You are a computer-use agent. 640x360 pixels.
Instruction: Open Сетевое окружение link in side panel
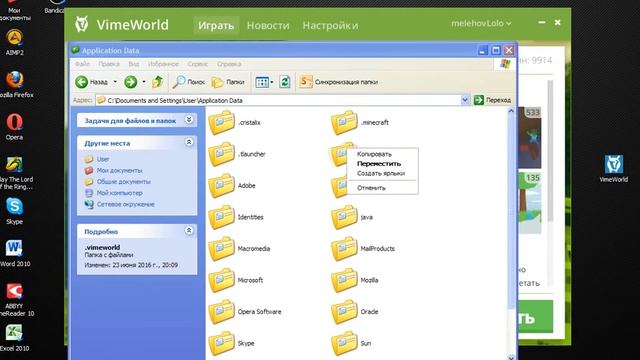click(126, 204)
